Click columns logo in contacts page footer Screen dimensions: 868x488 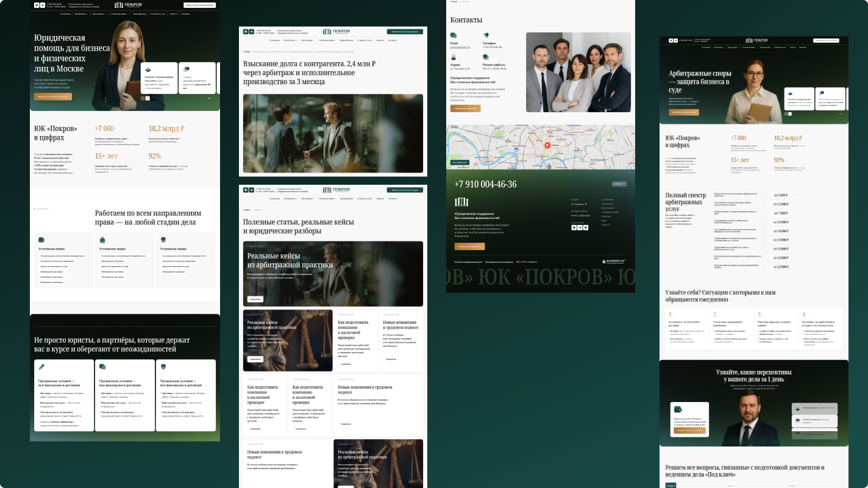(461, 202)
